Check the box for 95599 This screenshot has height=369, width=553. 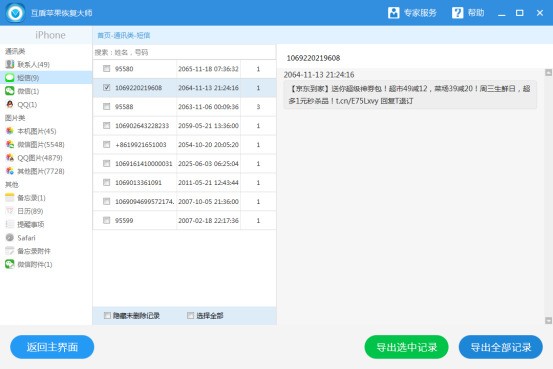coord(107,220)
